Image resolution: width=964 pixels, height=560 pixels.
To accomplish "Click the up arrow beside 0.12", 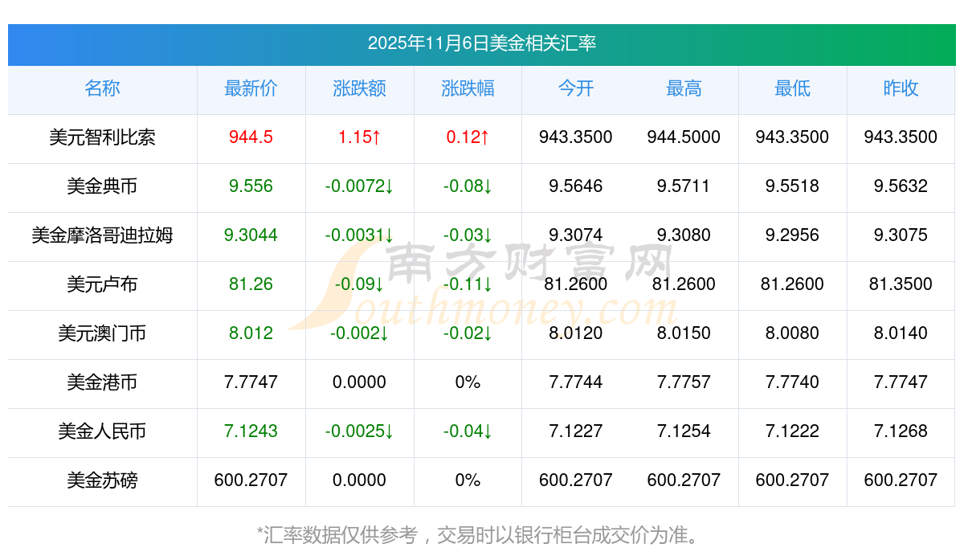I will coord(484,137).
